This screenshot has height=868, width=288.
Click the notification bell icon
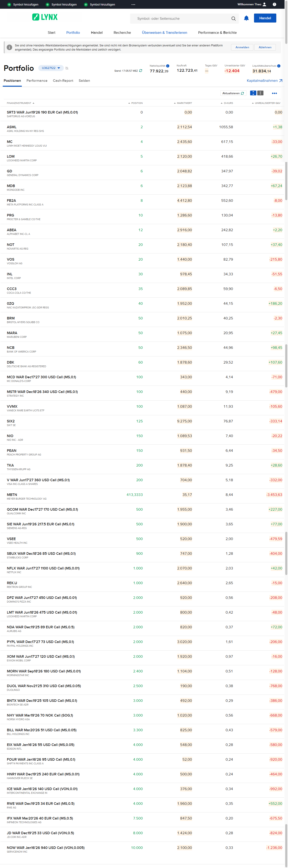[246, 18]
